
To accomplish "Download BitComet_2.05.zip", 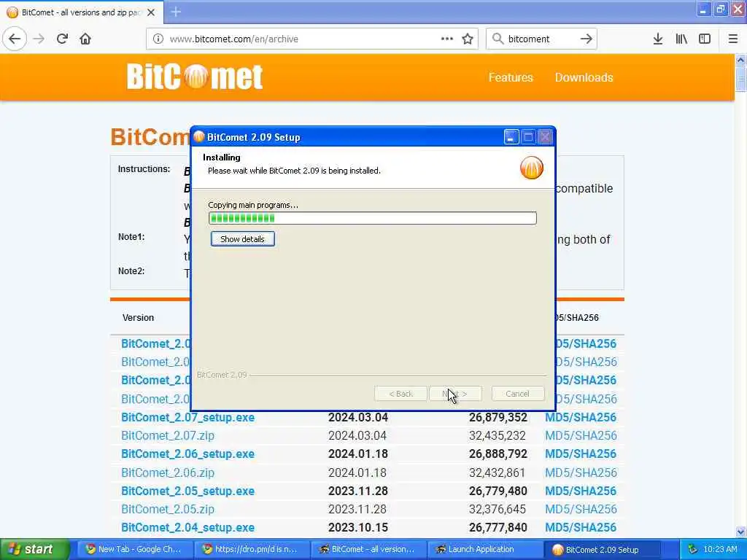I will tap(168, 509).
